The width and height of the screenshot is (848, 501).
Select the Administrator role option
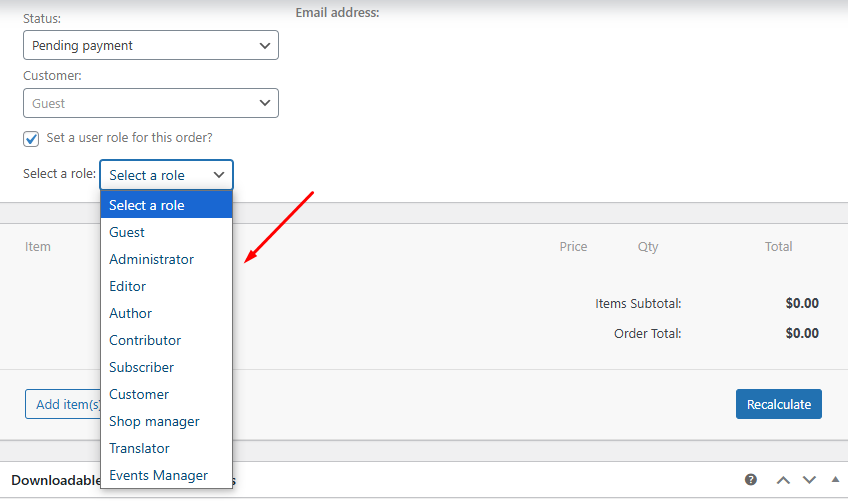point(151,259)
